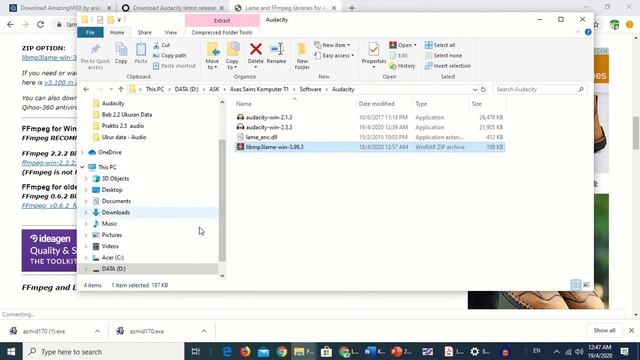Refresh the Audacity folder view
Screen dimensions: 640x360
point(483,89)
